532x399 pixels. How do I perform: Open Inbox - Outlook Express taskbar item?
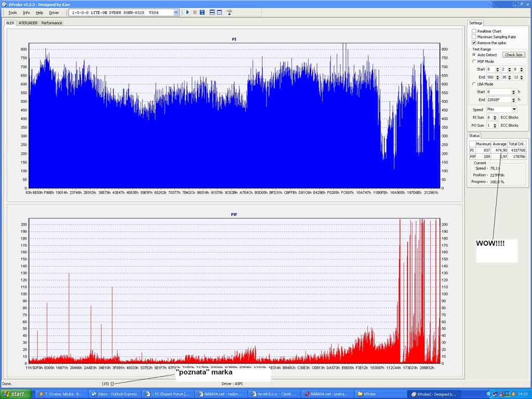(x=114, y=394)
